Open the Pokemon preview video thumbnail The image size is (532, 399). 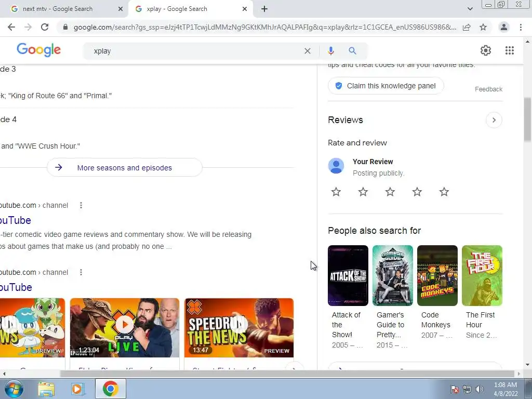32,327
